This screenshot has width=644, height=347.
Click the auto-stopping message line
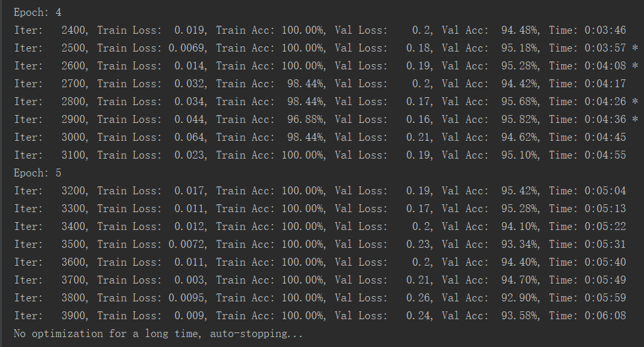pyautogui.click(x=158, y=333)
